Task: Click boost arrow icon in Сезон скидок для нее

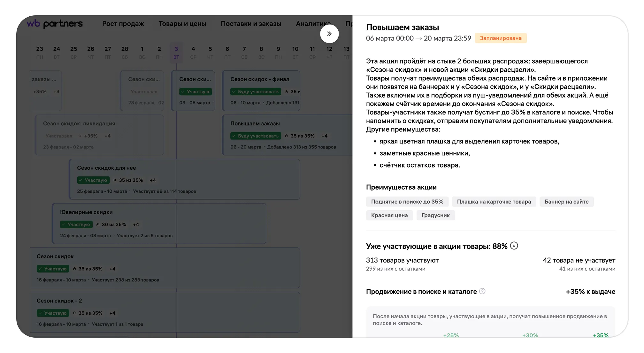Action: click(x=115, y=180)
